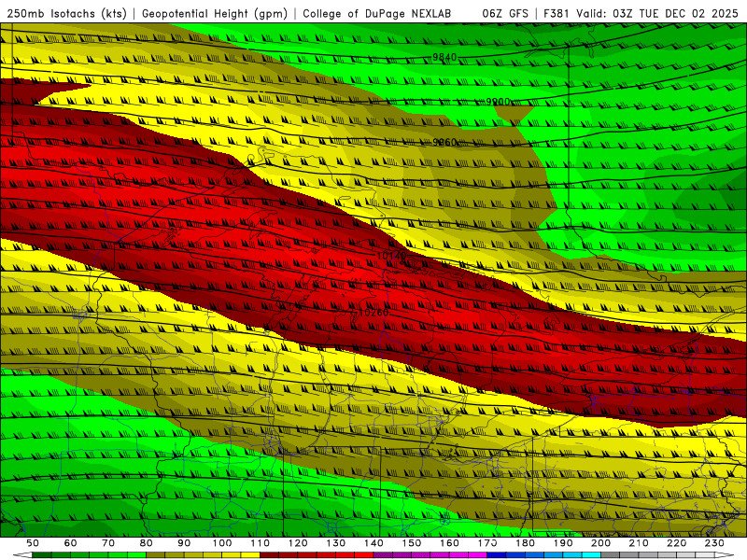
Task: Click the 190 value on the color scale
Action: [563, 543]
